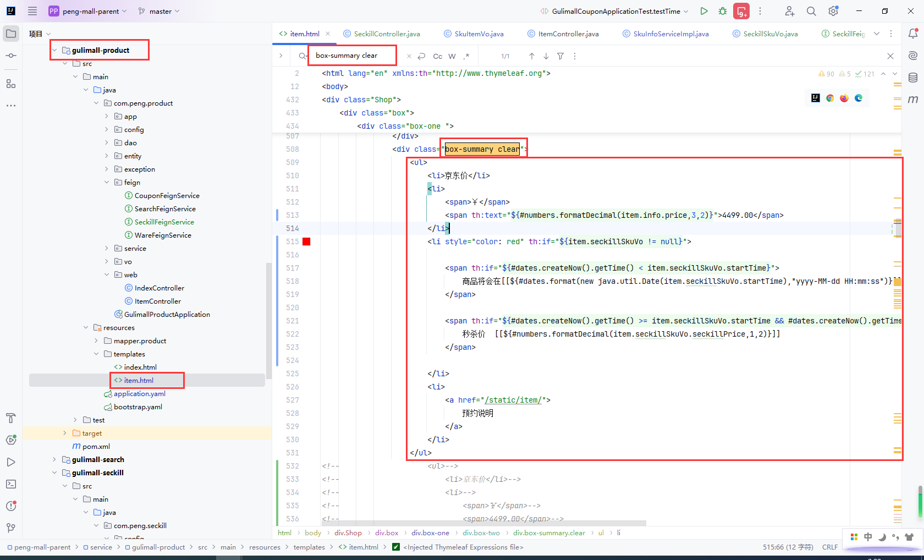Open Services tool window icon
This screenshot has height=560, width=924.
(x=11, y=440)
